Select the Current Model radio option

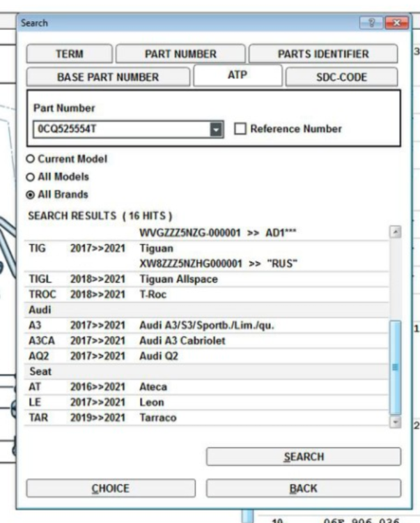pyautogui.click(x=31, y=159)
